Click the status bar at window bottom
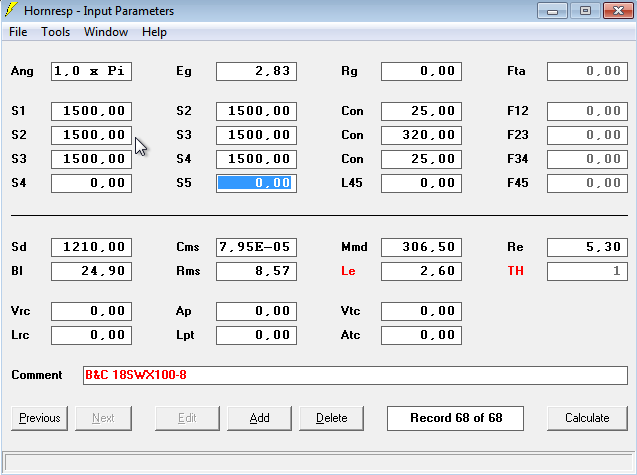 (318, 462)
